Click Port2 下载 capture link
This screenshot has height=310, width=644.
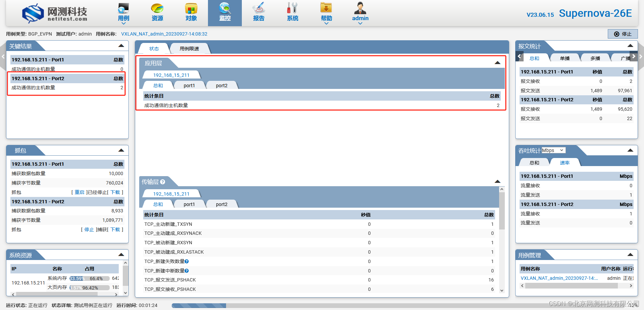pyautogui.click(x=115, y=229)
